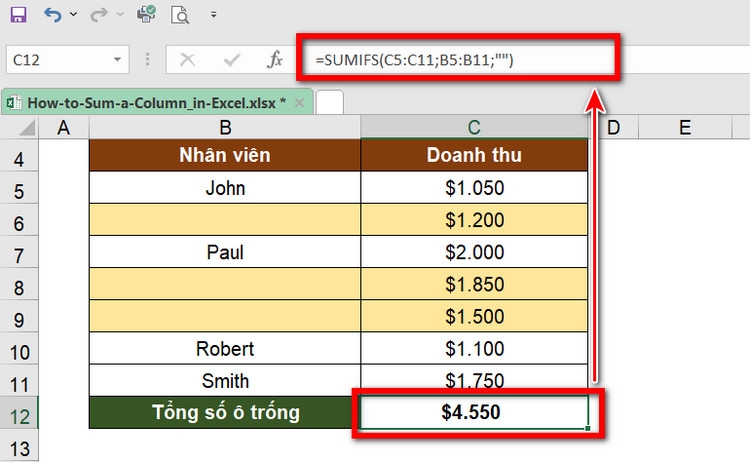
Task: Select the cell containing Paul
Action: click(225, 252)
